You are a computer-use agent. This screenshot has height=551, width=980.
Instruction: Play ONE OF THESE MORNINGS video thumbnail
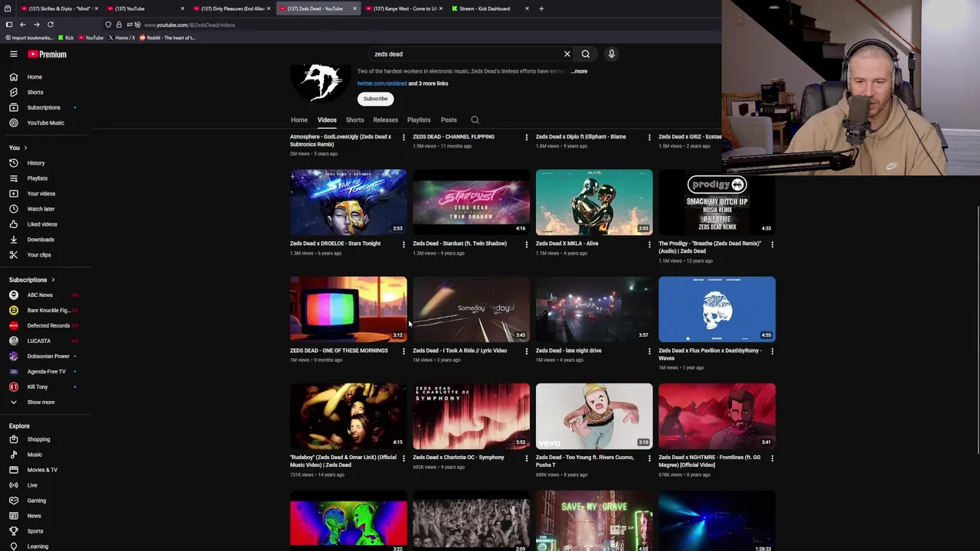[x=348, y=309]
